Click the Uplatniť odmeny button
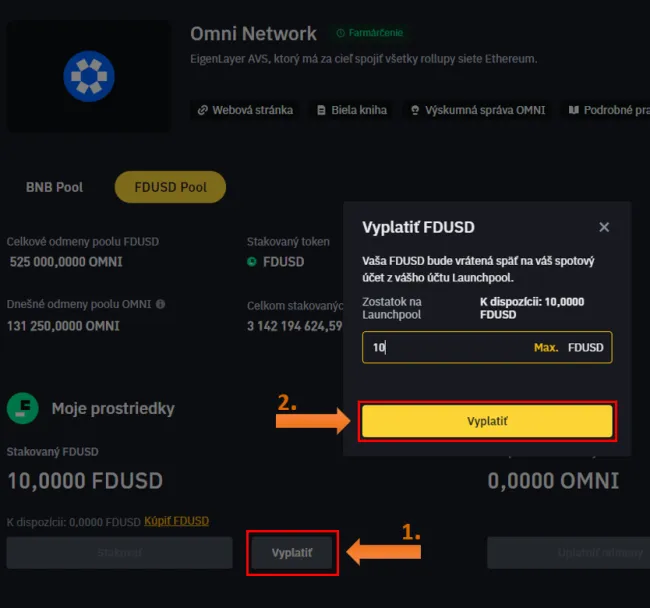 coord(567,553)
